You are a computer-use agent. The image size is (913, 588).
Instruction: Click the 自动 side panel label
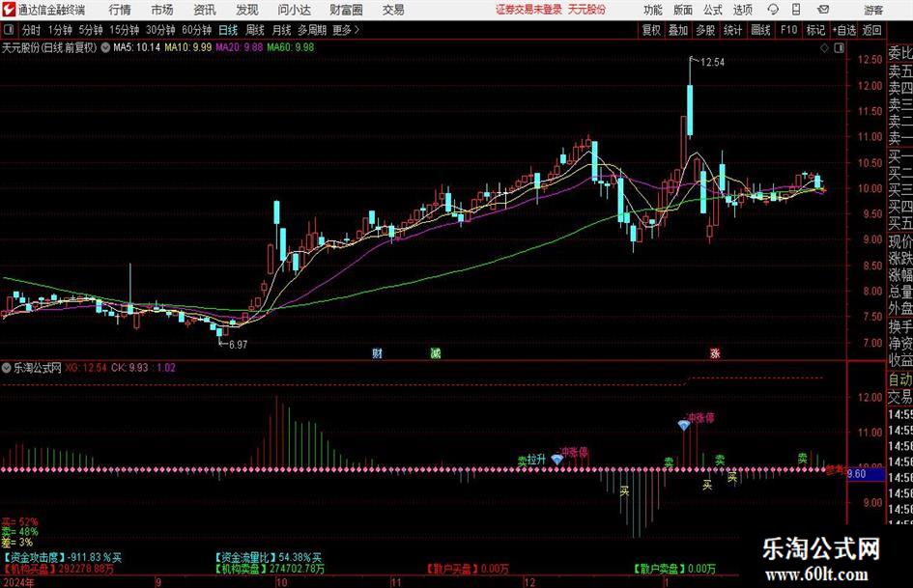point(900,379)
